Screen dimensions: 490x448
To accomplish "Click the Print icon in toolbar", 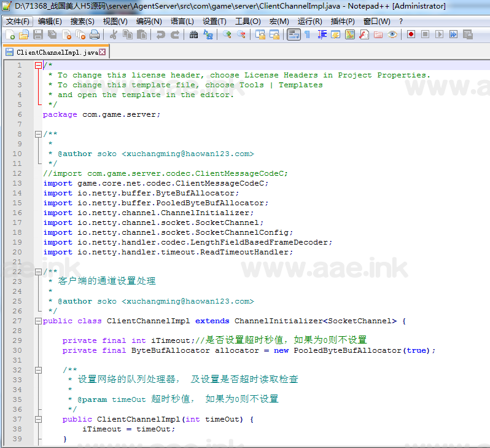I will [x=95, y=35].
